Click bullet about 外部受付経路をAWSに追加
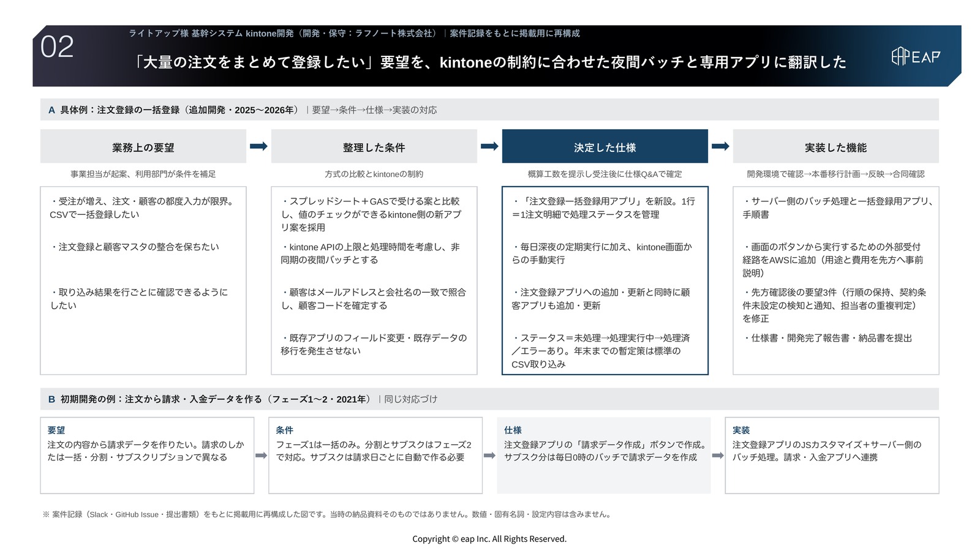980x551 pixels. [833, 260]
